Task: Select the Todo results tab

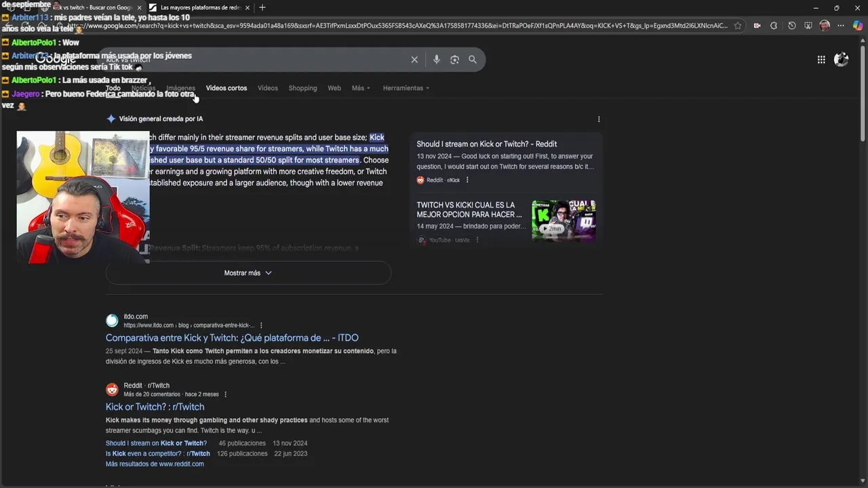Action: [113, 88]
